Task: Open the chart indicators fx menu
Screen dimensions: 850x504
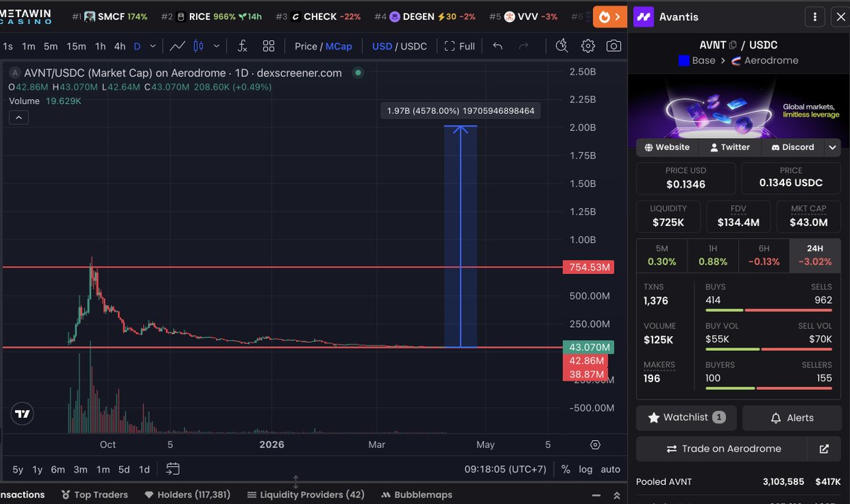Action: click(x=242, y=46)
